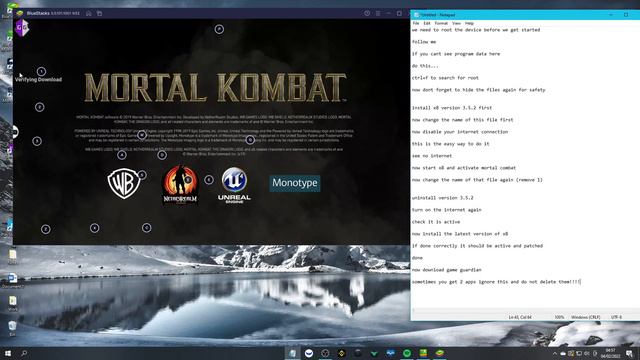This screenshot has width=640, height=360.
Task: Click the line 'now disable your internet connection'
Action: click(x=460, y=132)
